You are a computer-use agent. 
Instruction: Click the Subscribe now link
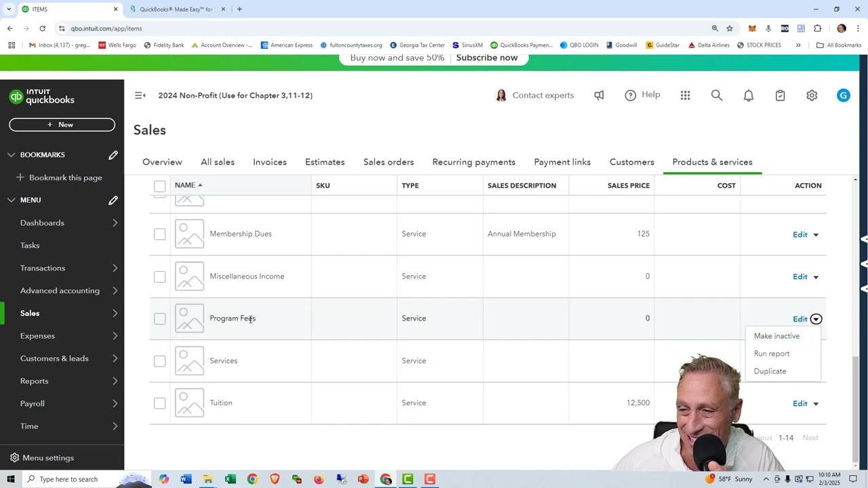487,58
